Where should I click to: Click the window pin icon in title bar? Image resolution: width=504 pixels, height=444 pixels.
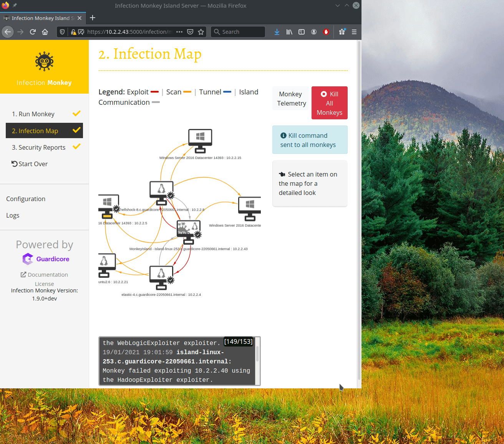tap(15, 5)
